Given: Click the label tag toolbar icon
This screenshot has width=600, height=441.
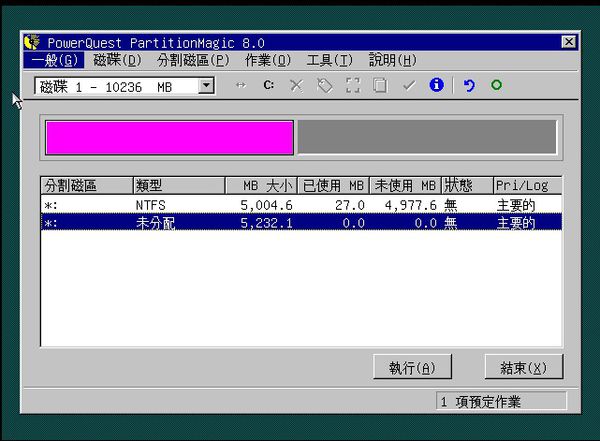Looking at the screenshot, I should [324, 85].
